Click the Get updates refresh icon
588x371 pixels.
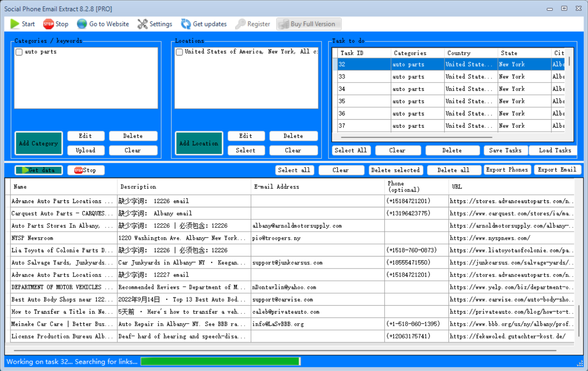(x=186, y=24)
